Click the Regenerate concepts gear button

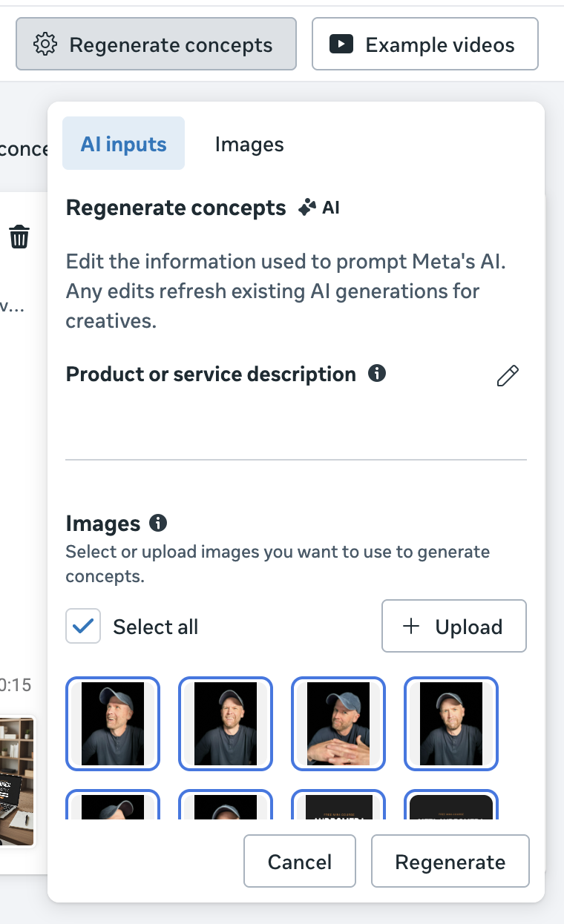pos(156,44)
